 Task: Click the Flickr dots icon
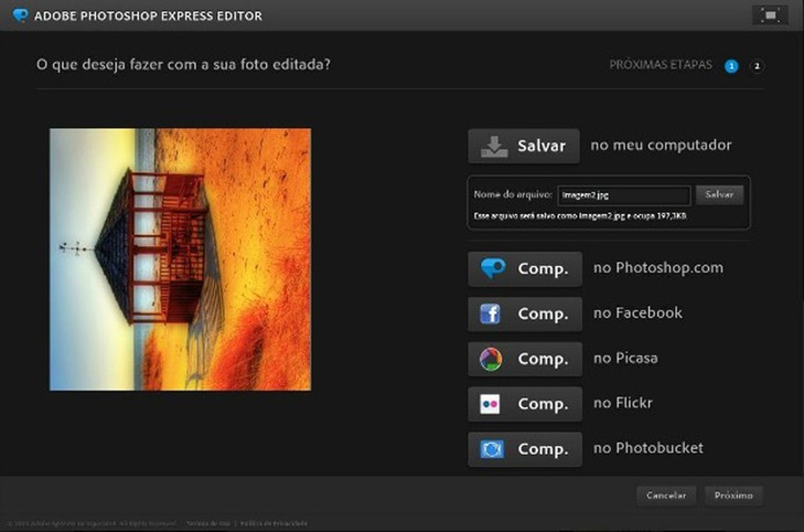[489, 405]
